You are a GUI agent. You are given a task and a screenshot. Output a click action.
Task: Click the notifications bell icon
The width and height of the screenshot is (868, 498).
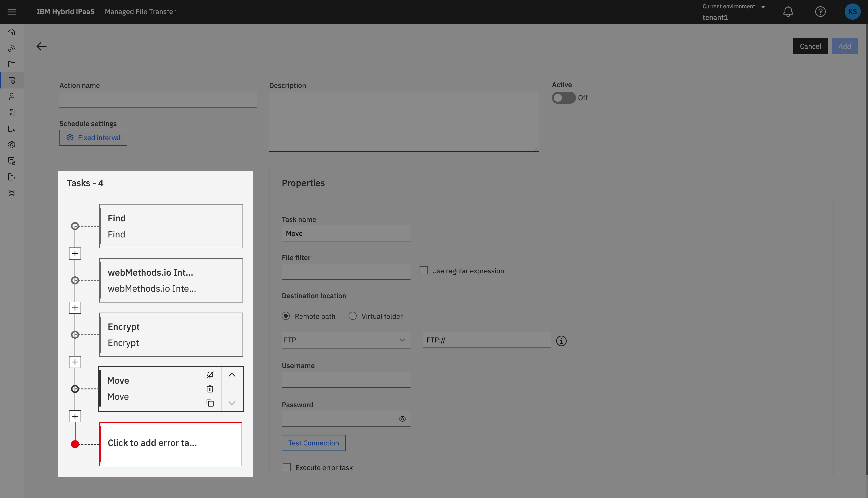788,12
